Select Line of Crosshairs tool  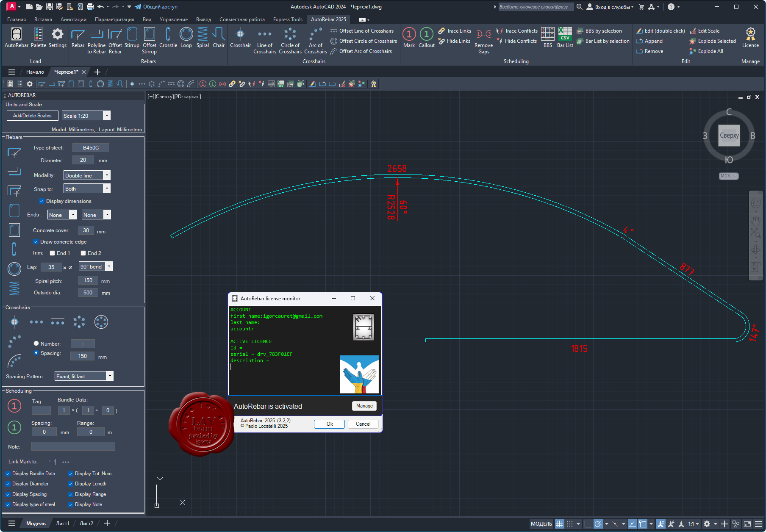click(265, 41)
